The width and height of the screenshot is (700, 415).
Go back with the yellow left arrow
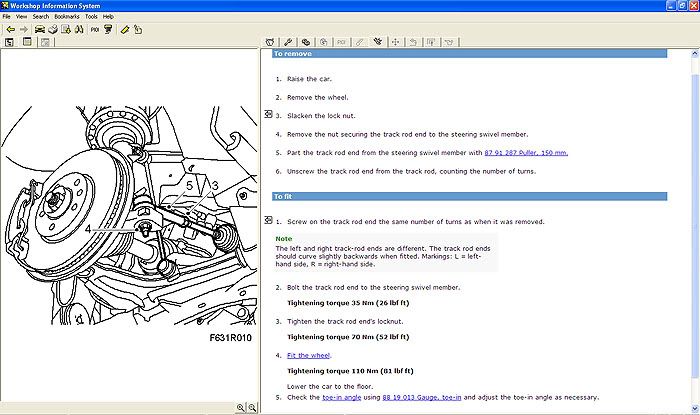click(x=10, y=30)
